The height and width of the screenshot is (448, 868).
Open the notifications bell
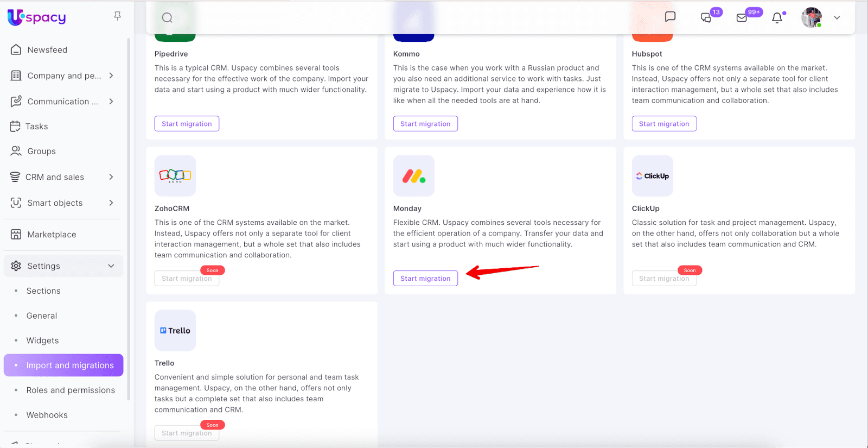coord(777,18)
